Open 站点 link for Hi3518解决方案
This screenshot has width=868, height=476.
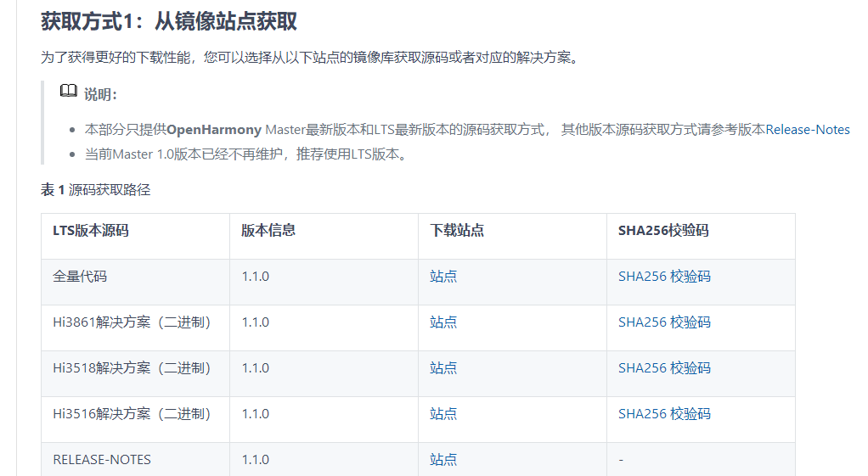pos(443,368)
